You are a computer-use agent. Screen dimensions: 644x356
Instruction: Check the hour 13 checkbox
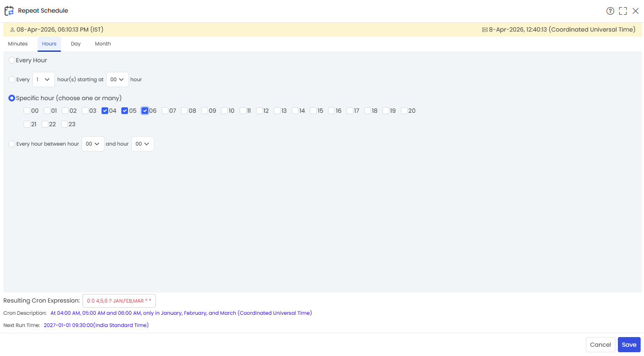click(x=277, y=111)
